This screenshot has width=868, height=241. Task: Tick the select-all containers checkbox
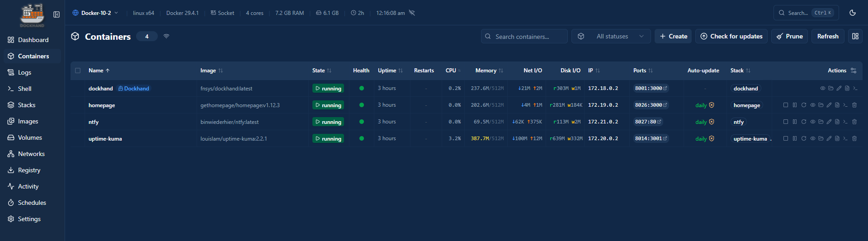pos(78,71)
